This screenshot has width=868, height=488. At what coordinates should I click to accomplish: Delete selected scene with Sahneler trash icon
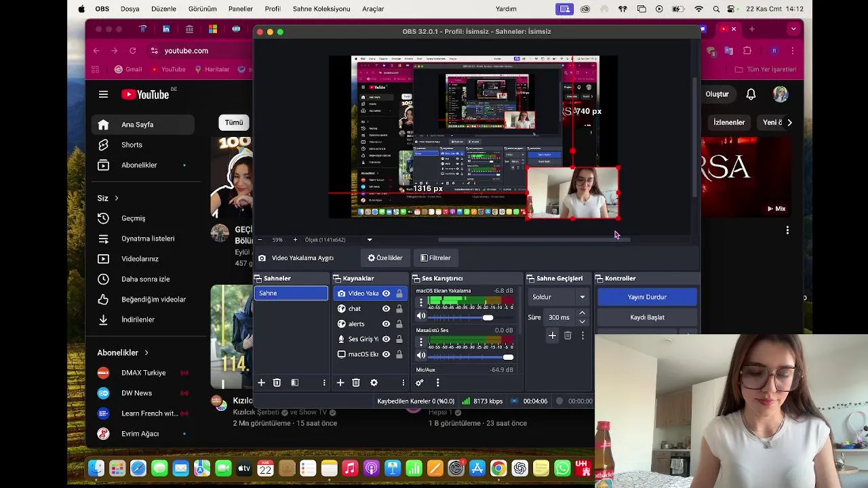(x=277, y=383)
